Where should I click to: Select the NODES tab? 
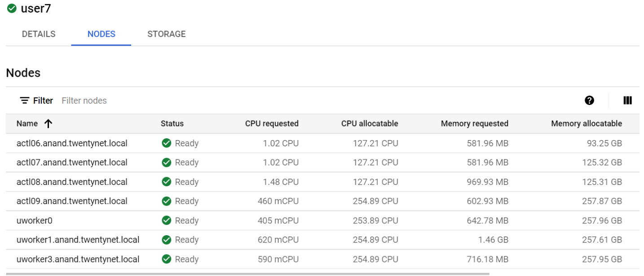(101, 34)
